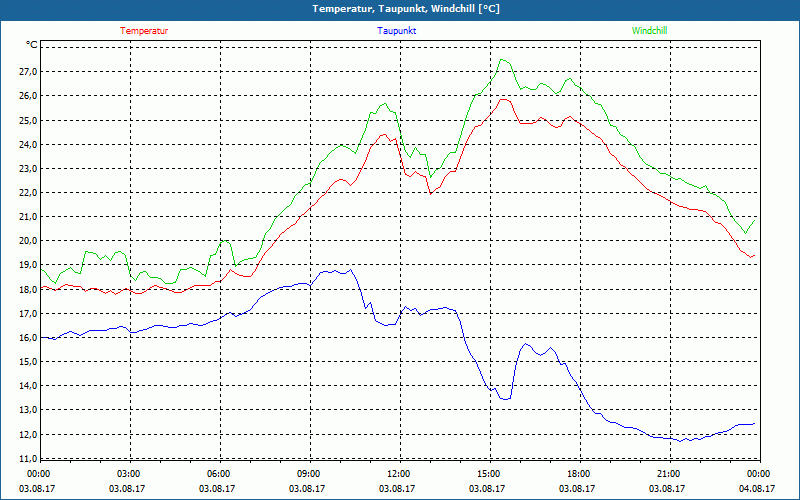Click the 24,0 y-axis value
This screenshot has height=500, width=800.
coord(28,144)
